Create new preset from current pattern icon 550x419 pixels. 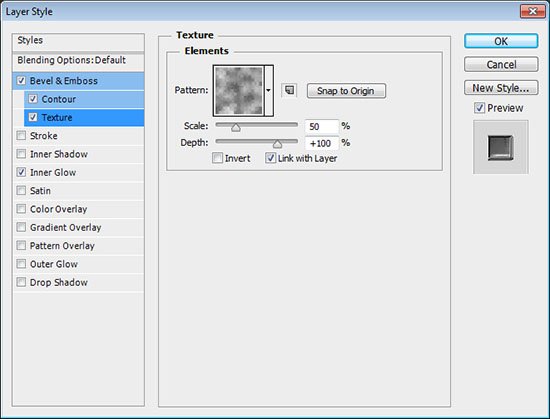[289, 90]
